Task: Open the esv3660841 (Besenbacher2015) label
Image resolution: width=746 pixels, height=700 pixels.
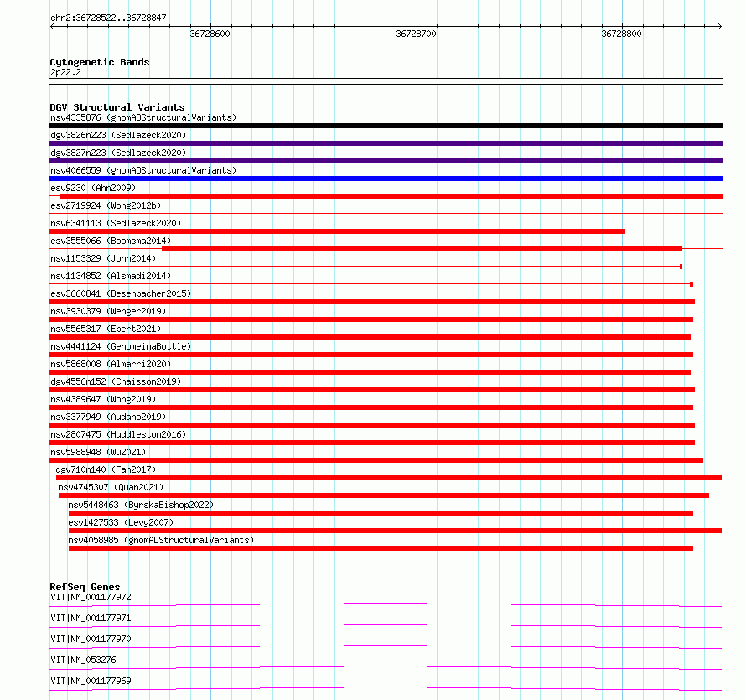Action: coord(121,293)
